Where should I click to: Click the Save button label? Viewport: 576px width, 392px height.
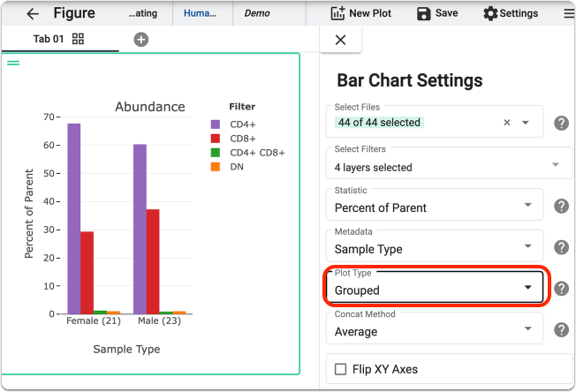point(447,13)
